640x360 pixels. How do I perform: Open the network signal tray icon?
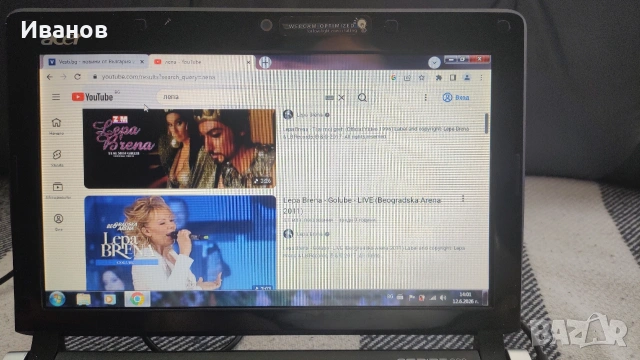tap(433, 298)
